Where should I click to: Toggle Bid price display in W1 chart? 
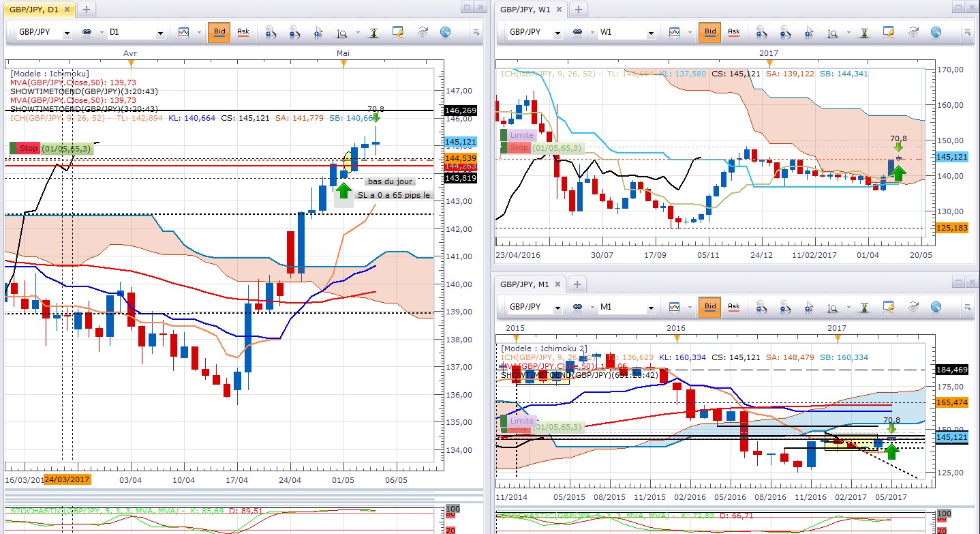click(x=710, y=32)
